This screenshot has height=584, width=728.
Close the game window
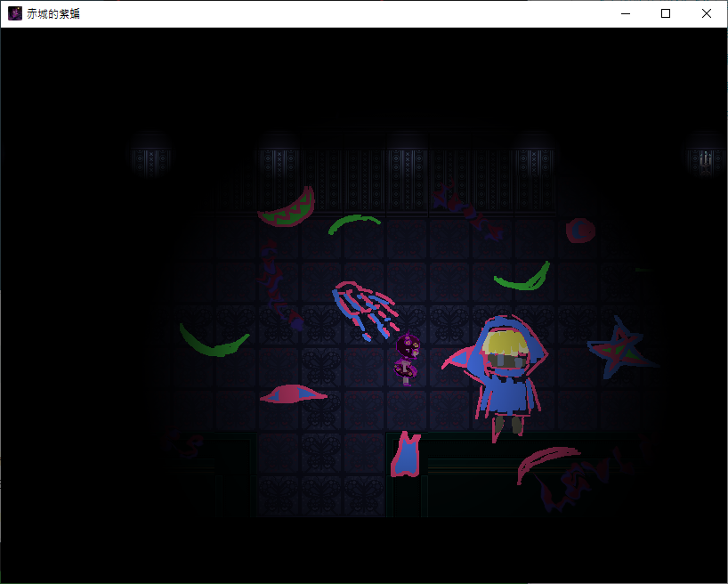pos(706,14)
